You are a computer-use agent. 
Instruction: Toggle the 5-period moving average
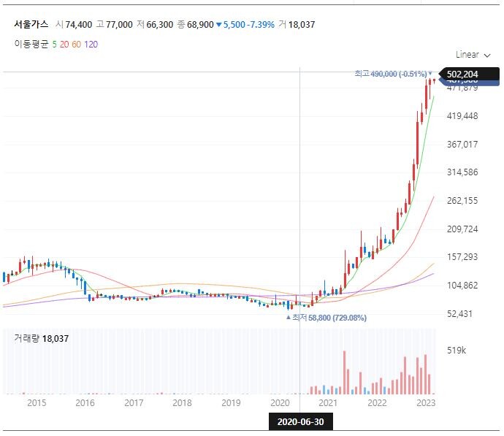coord(54,45)
